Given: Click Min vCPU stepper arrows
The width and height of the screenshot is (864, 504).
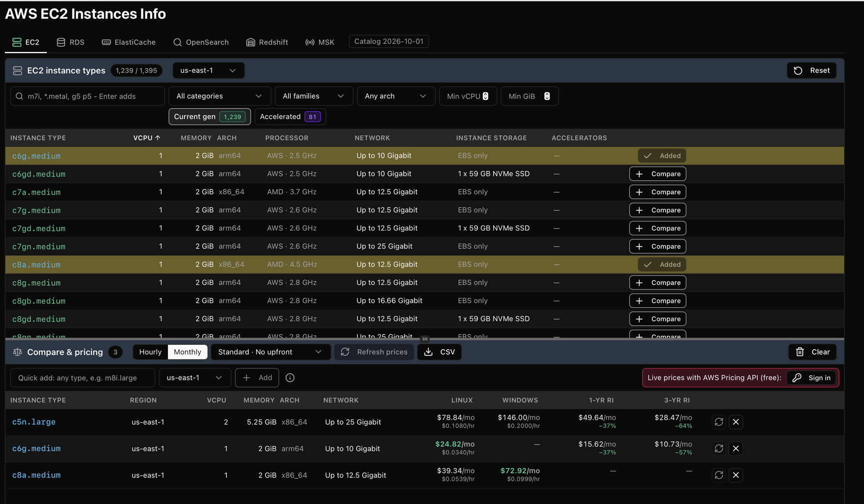Looking at the screenshot, I should pyautogui.click(x=486, y=96).
